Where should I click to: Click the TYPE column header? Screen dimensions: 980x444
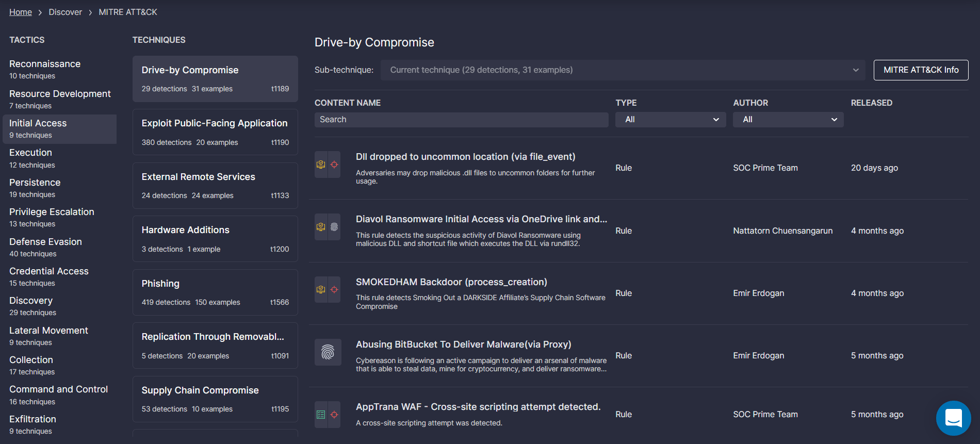626,103
